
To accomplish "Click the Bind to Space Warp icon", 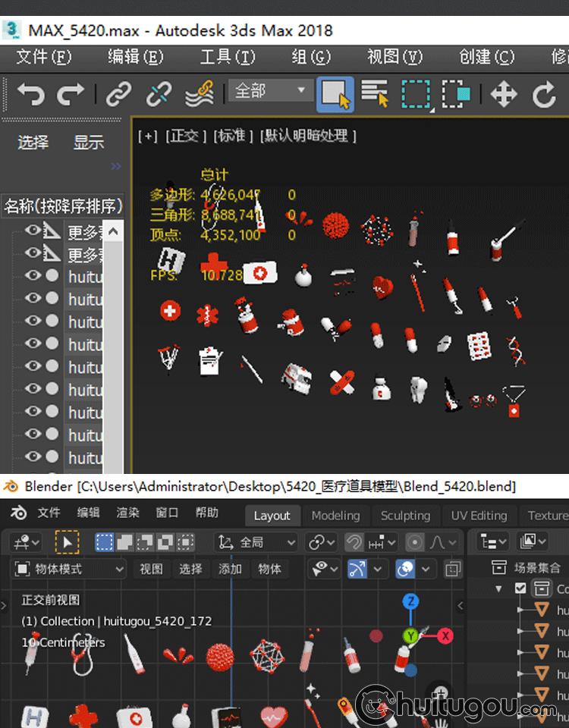I will [x=199, y=94].
